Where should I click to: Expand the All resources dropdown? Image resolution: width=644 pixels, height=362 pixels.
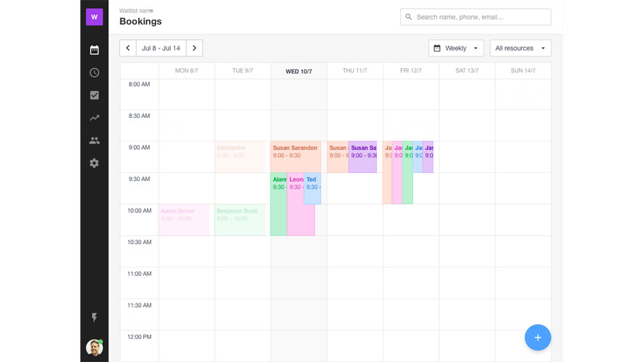[x=520, y=49]
